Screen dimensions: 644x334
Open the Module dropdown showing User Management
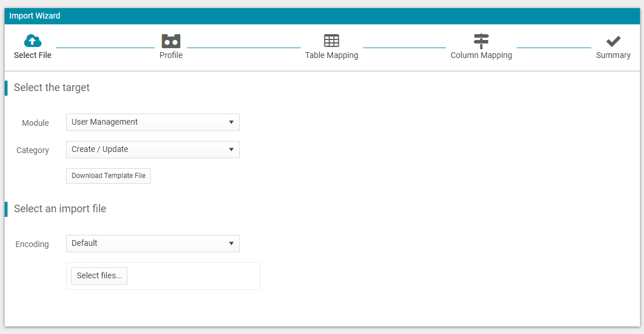(x=145, y=122)
